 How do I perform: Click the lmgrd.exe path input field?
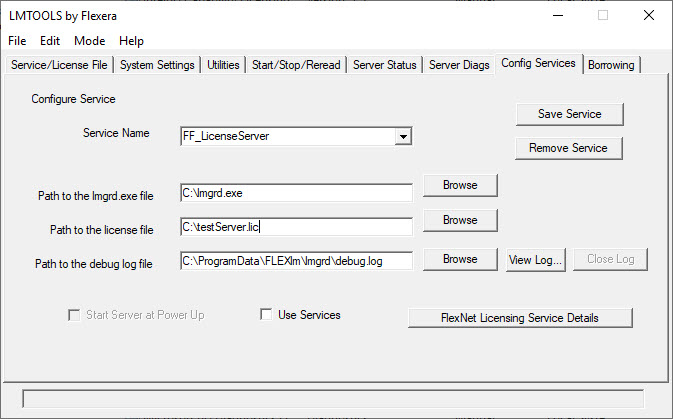click(297, 193)
